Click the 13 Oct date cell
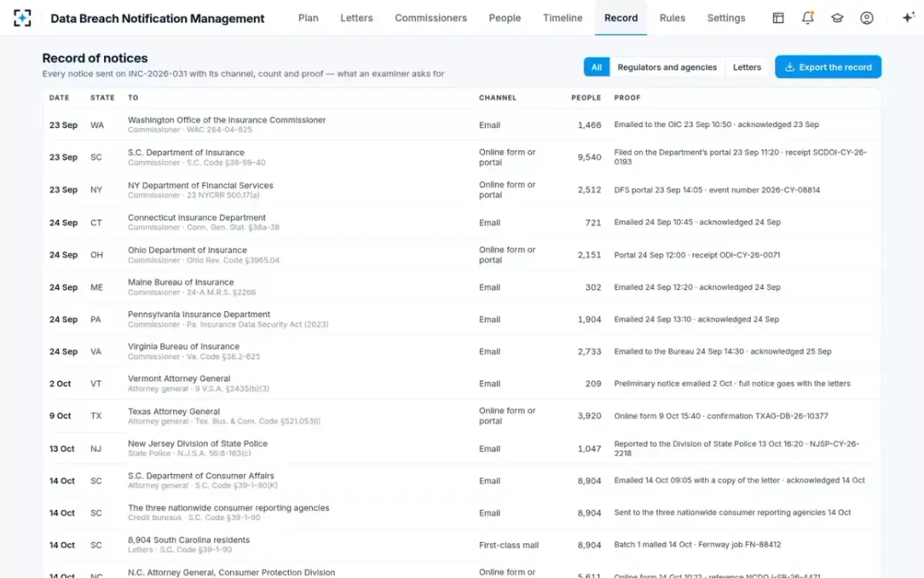This screenshot has width=924, height=578. click(x=62, y=449)
